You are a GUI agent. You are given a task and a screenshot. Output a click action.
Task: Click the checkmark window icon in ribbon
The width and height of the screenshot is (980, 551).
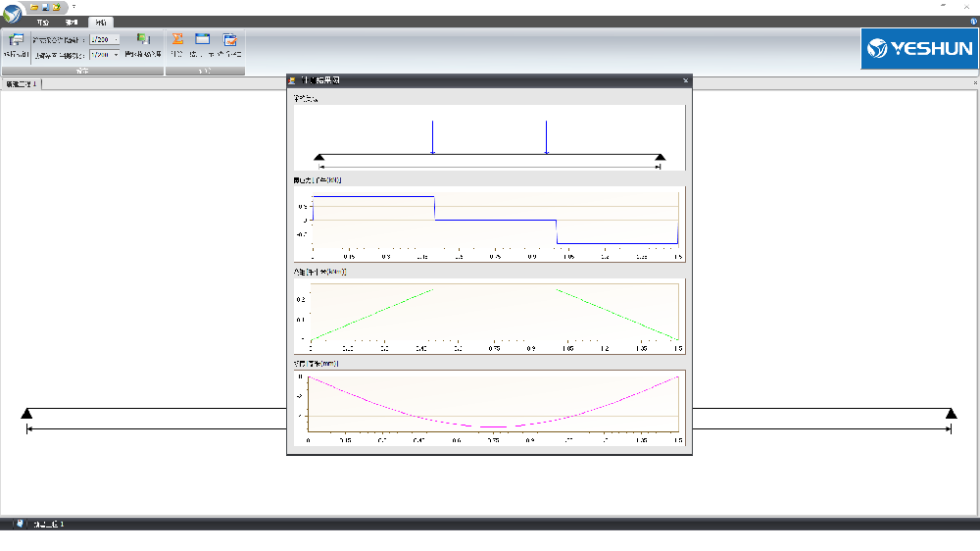[x=230, y=40]
